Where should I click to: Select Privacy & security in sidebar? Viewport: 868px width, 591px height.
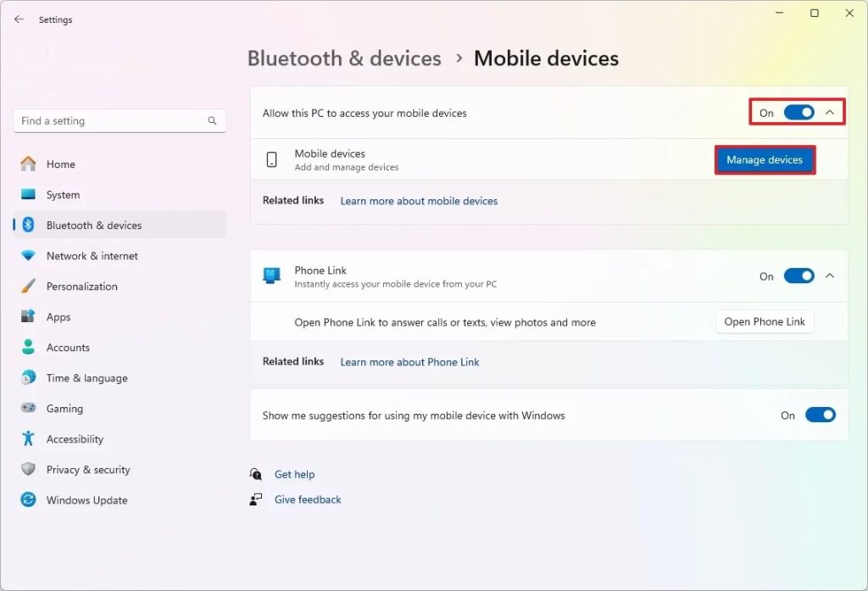click(88, 470)
